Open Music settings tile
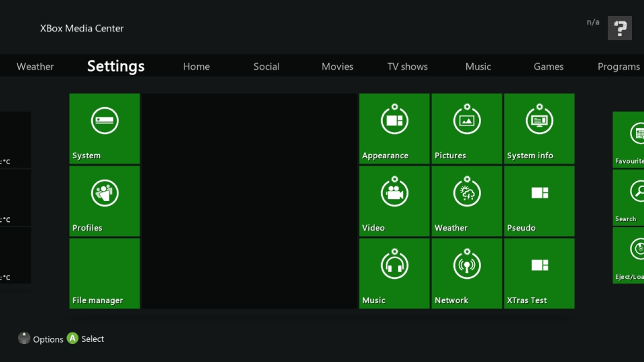644x362 pixels. click(394, 274)
